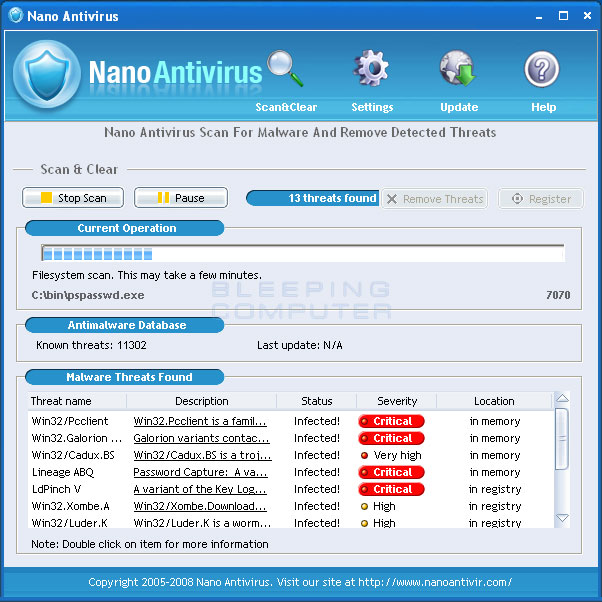The height and width of the screenshot is (602, 602).
Task: Click the Very high severity for Win32/Cadux.BS
Action: coord(391,455)
